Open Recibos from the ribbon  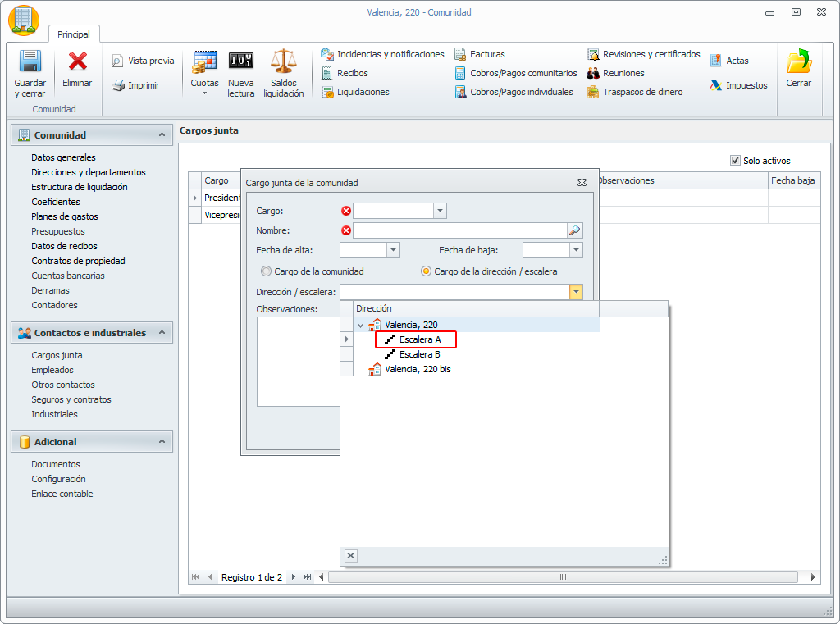(x=345, y=73)
